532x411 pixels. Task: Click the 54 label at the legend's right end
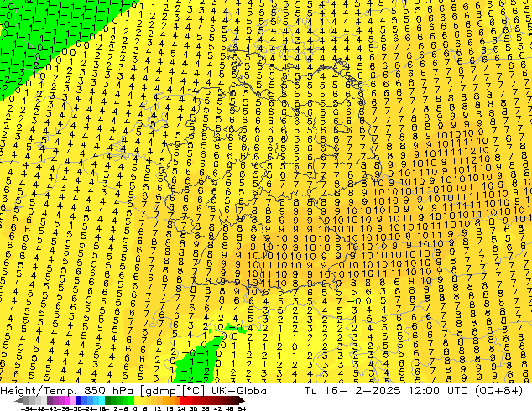(x=241, y=409)
